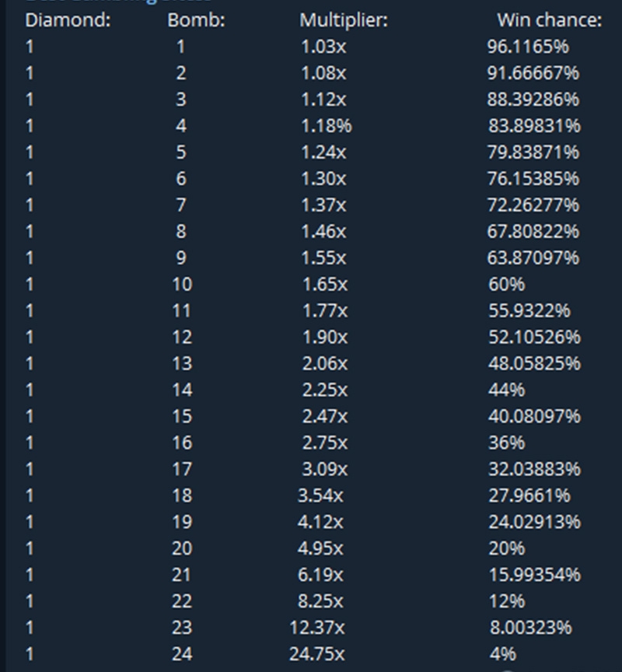
Task: Click the 4.95x multiplier value
Action: (x=320, y=548)
